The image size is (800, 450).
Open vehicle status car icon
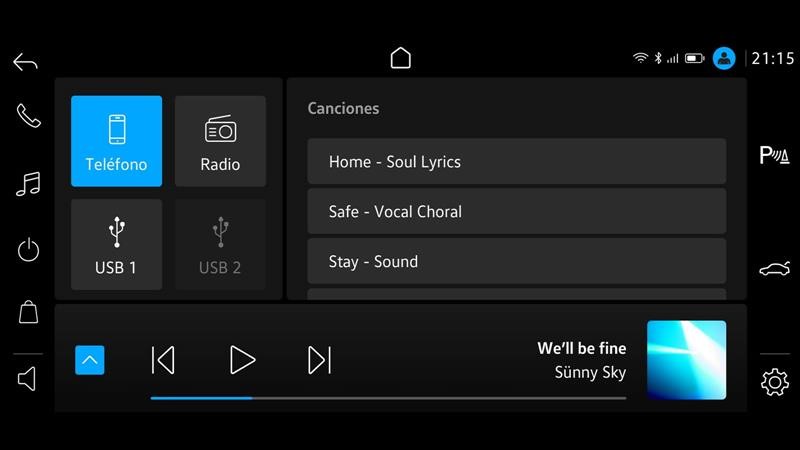(x=774, y=268)
